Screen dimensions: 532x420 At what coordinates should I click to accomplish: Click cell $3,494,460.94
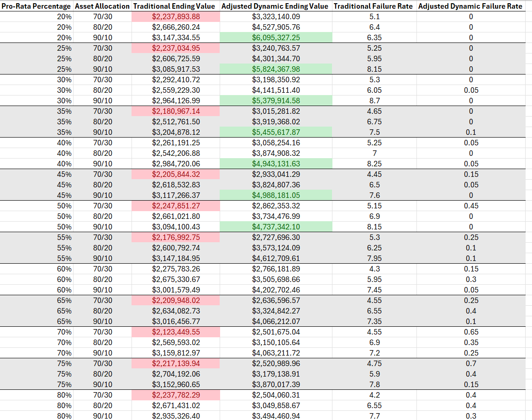276,416
